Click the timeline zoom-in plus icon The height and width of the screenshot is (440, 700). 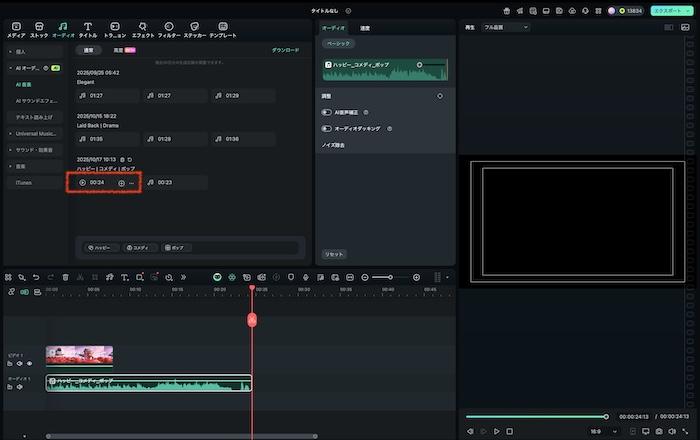[416, 277]
